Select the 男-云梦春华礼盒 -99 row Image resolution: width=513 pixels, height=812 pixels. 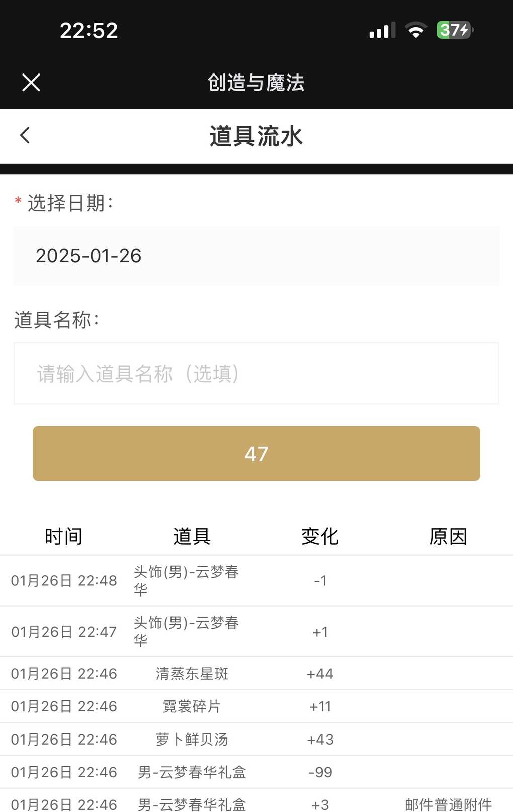point(256,772)
